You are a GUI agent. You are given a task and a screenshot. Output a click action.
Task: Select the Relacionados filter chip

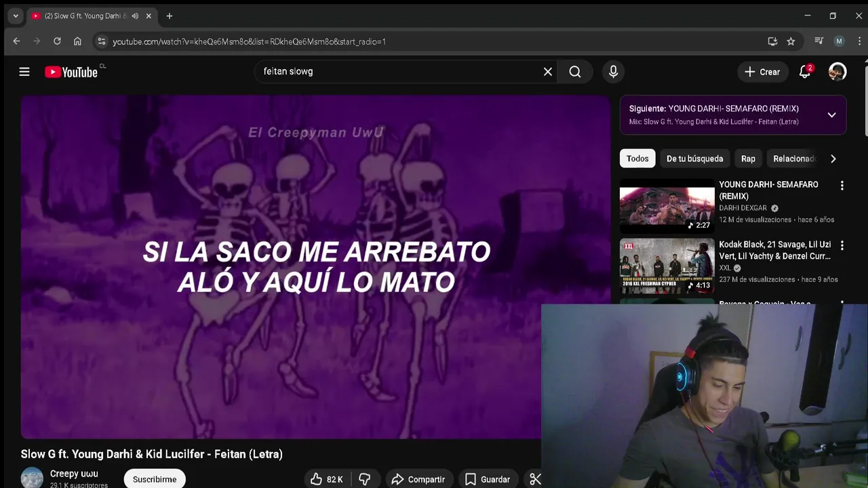click(793, 159)
